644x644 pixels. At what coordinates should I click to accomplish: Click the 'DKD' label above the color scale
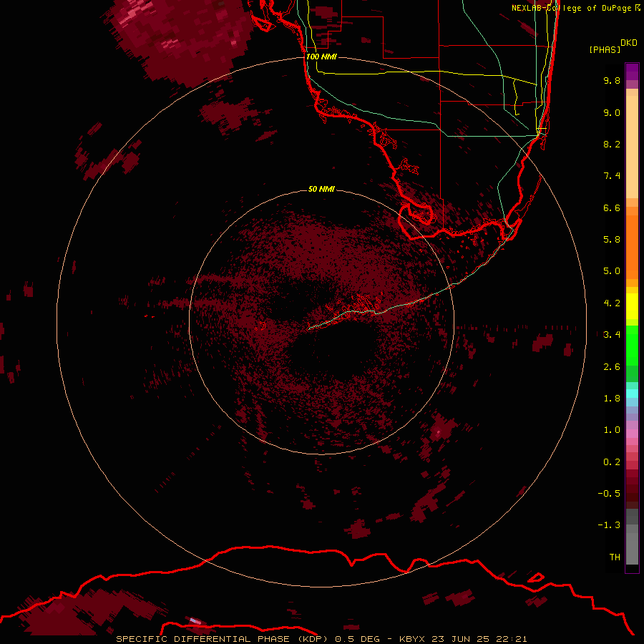pyautogui.click(x=629, y=43)
